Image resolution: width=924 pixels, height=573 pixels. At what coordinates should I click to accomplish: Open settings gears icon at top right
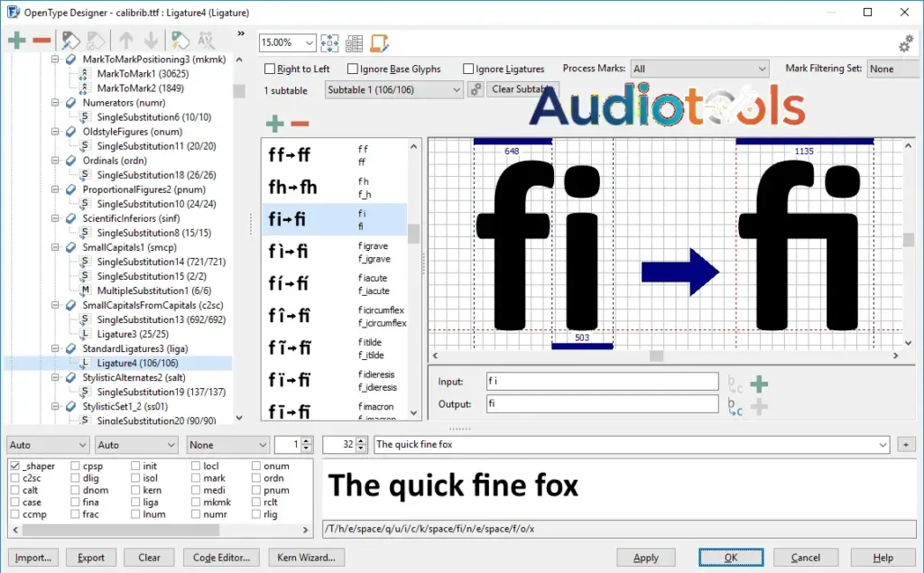[906, 43]
